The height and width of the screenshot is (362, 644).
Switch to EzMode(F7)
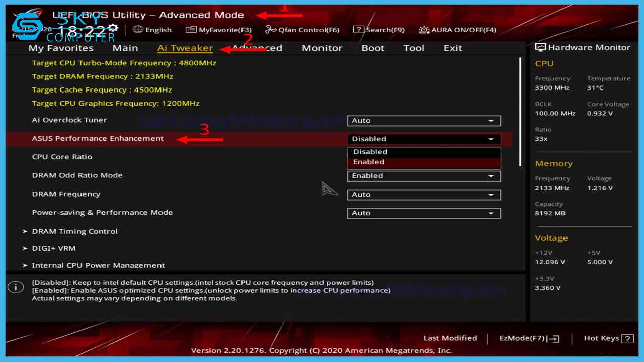529,339
